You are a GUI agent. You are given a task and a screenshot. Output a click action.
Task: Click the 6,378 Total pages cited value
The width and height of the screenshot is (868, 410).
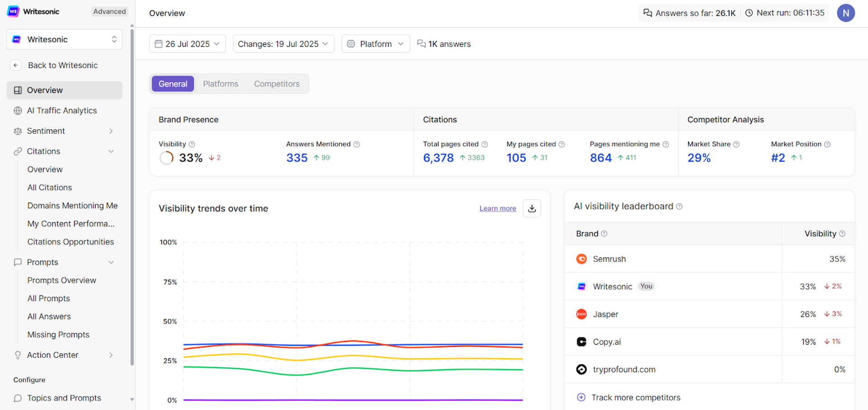coord(438,158)
